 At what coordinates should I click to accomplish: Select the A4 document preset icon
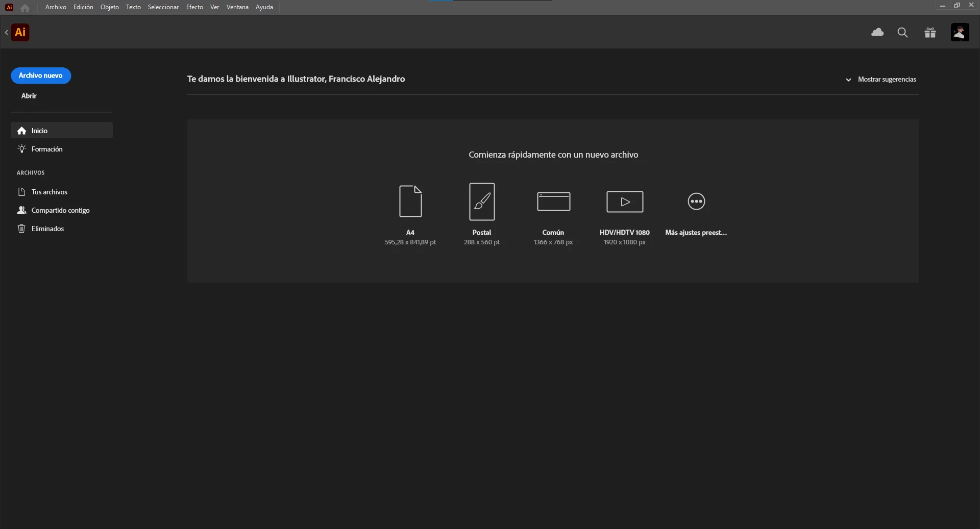410,201
